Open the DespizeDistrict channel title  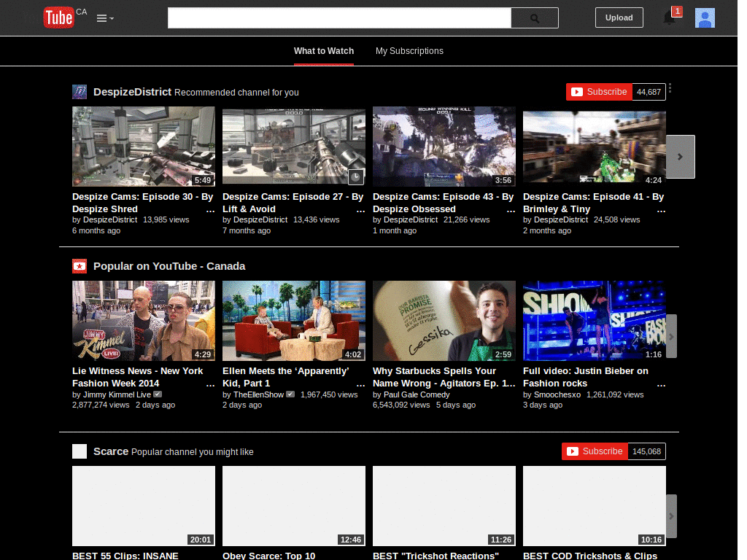pyautogui.click(x=133, y=92)
